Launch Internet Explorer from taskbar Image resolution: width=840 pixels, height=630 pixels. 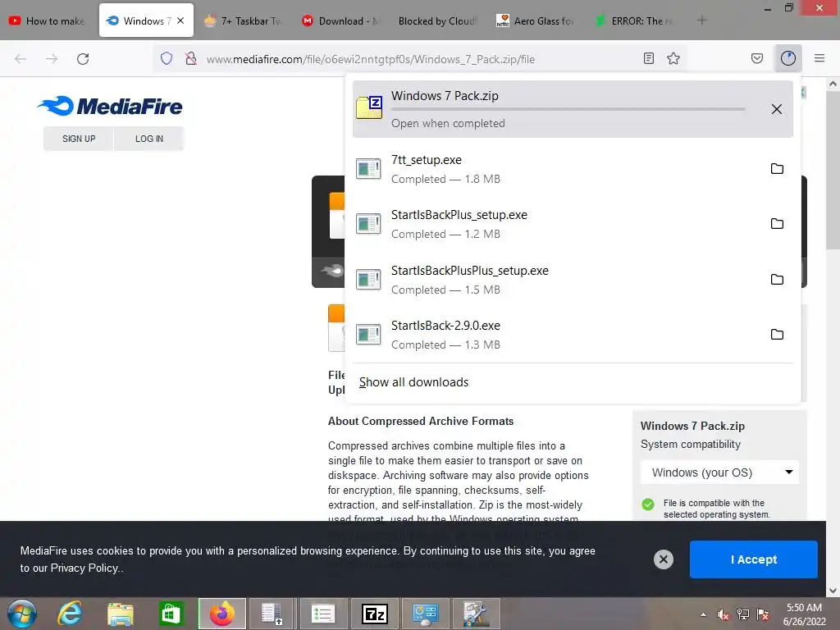(71, 614)
